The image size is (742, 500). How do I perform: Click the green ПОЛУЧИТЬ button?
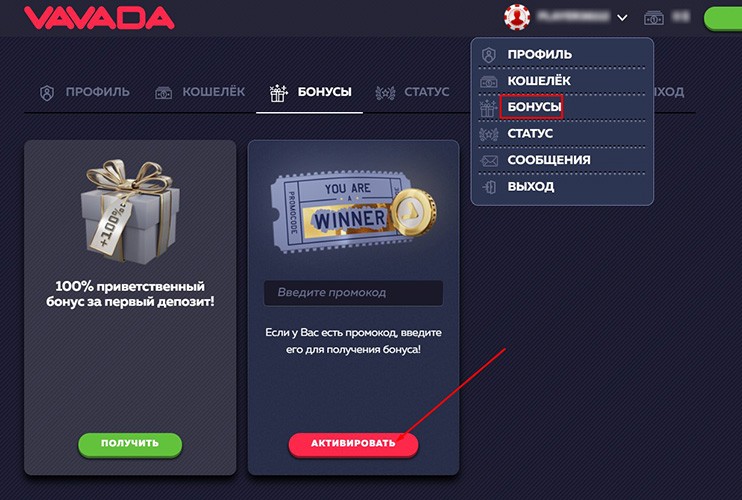130,445
